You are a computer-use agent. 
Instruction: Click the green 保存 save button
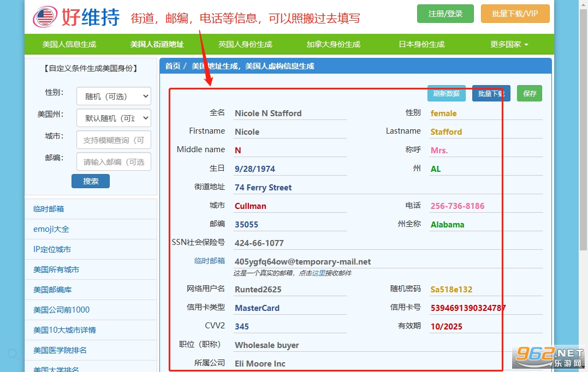coord(529,93)
